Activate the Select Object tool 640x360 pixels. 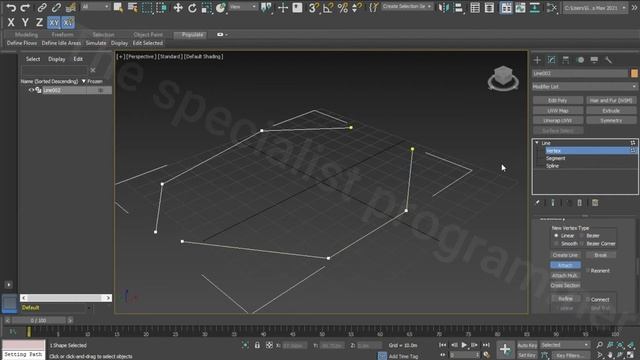click(118, 7)
